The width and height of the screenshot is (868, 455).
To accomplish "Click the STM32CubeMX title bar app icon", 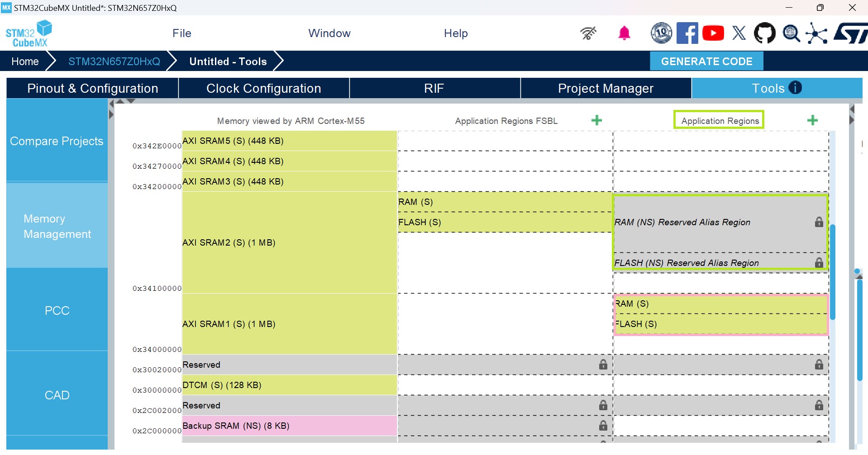I will [6, 7].
